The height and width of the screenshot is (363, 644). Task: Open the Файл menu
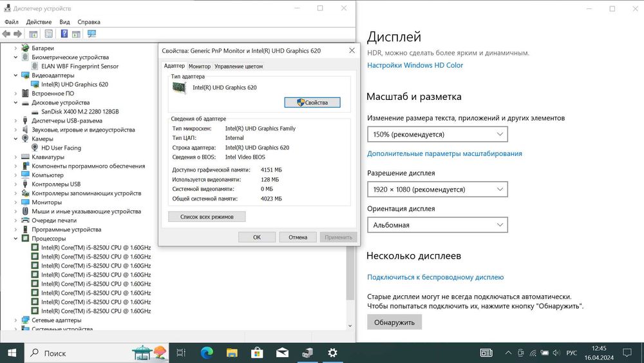[x=12, y=22]
